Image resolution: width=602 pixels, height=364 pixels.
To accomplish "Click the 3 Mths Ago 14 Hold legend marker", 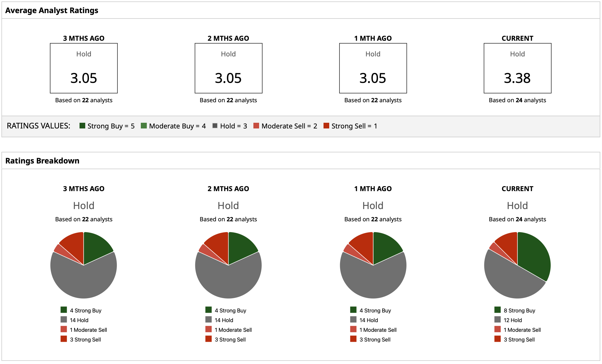I will [64, 320].
